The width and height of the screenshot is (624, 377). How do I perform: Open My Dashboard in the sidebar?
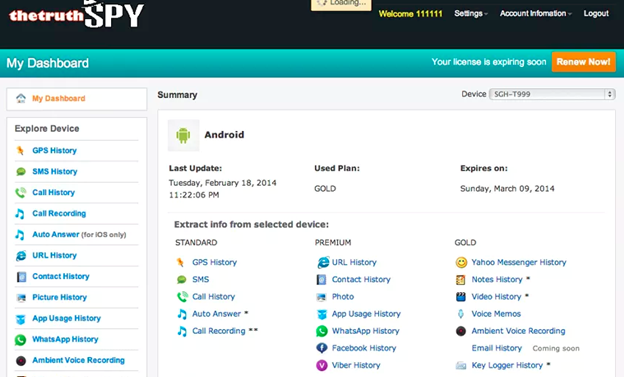point(58,98)
